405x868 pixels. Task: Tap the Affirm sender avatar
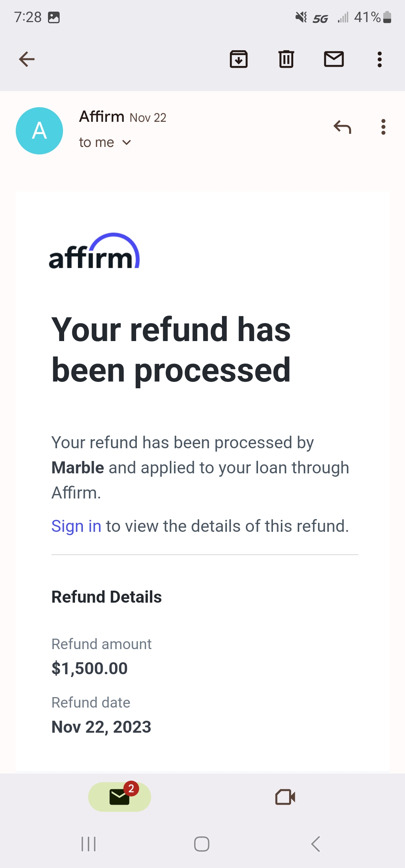39,131
